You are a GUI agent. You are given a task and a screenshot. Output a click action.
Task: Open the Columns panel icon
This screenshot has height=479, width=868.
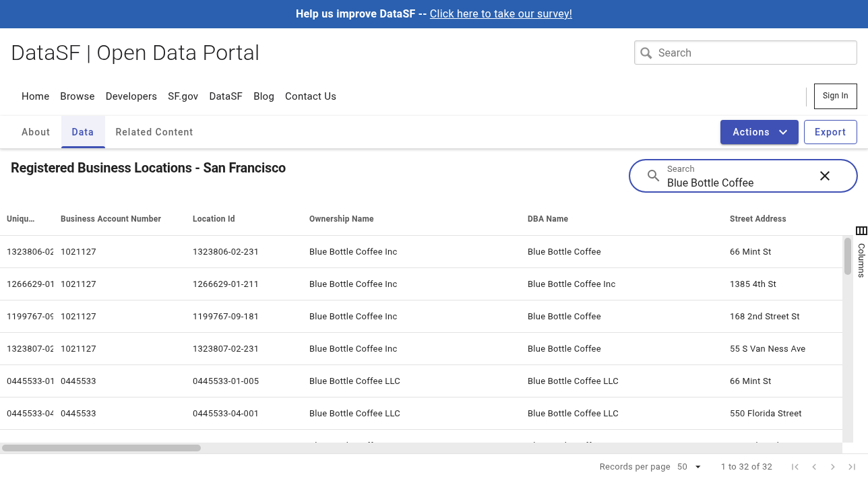861,230
